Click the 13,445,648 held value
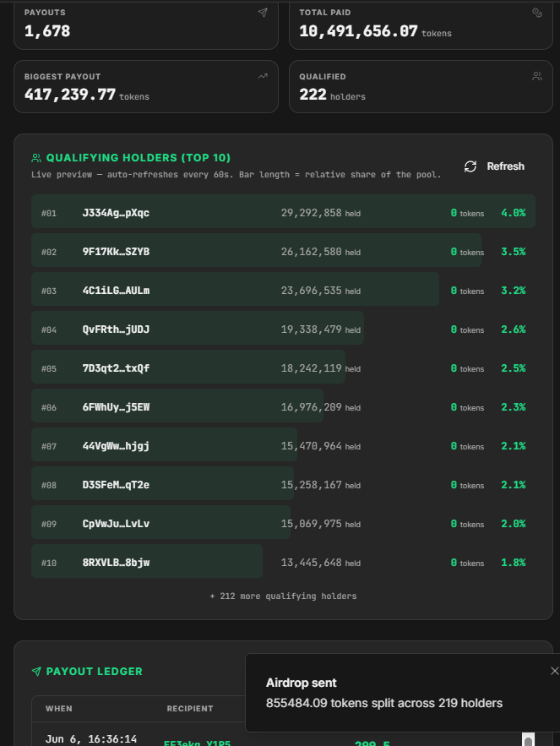 pos(321,563)
